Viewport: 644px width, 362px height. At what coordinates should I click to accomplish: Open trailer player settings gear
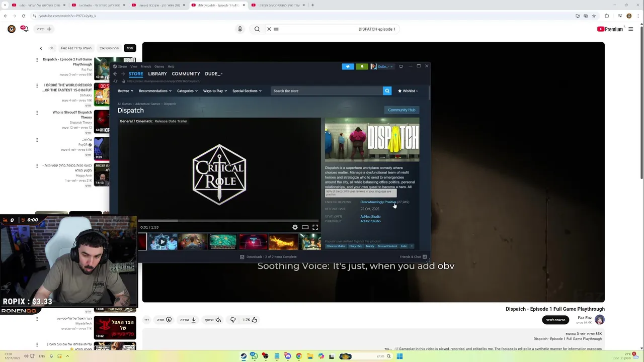(x=295, y=227)
